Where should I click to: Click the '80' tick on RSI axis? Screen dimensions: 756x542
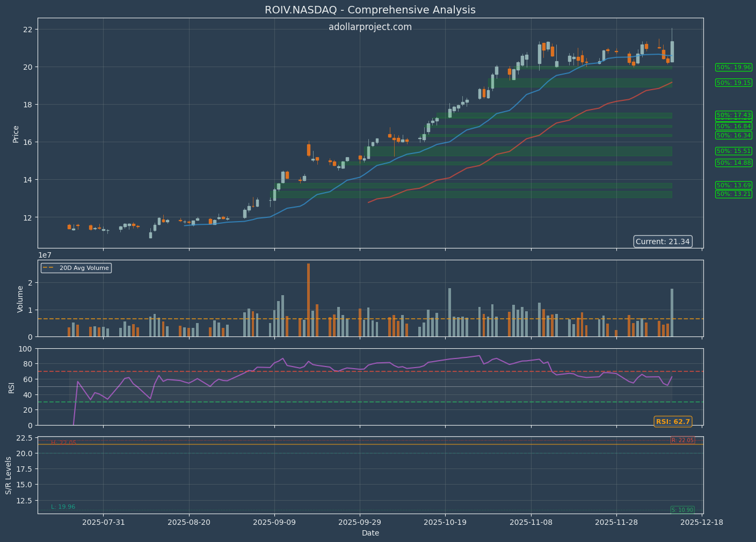click(28, 364)
